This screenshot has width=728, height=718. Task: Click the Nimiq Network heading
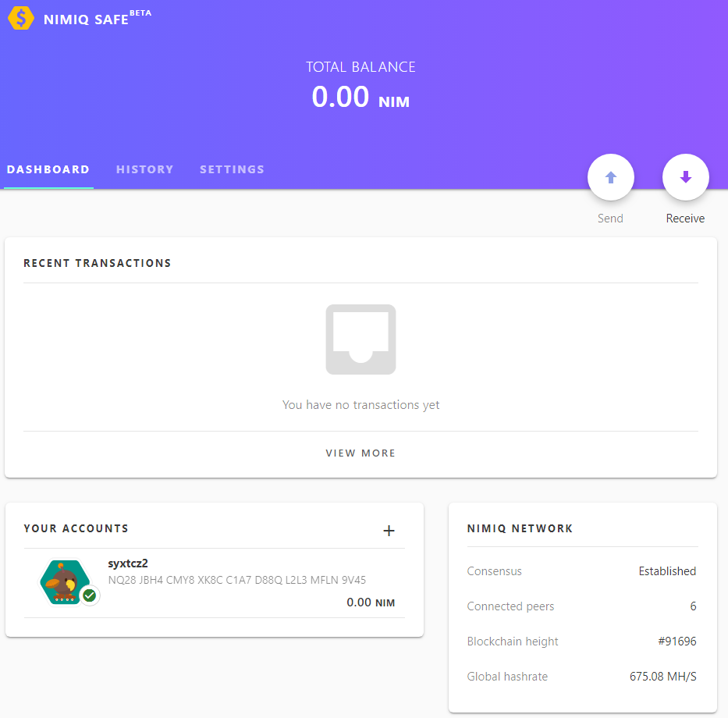(520, 528)
